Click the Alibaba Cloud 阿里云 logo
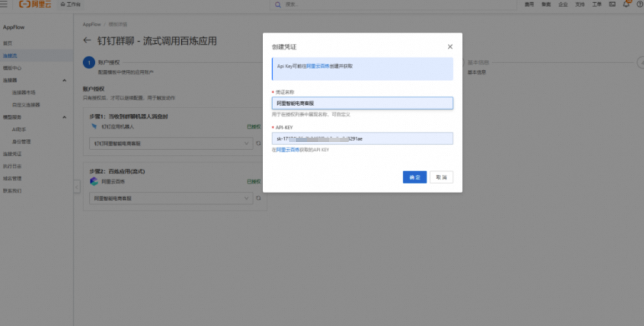 tap(35, 4)
